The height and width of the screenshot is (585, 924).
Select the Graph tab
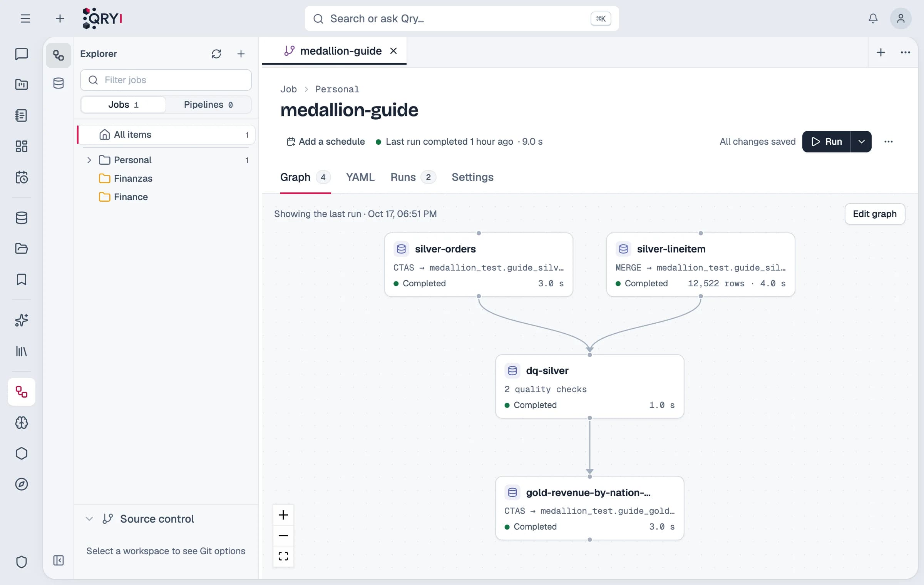(x=305, y=177)
